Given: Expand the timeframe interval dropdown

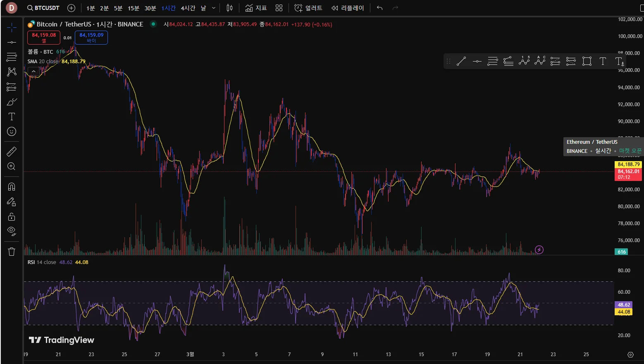Looking at the screenshot, I should (x=214, y=8).
